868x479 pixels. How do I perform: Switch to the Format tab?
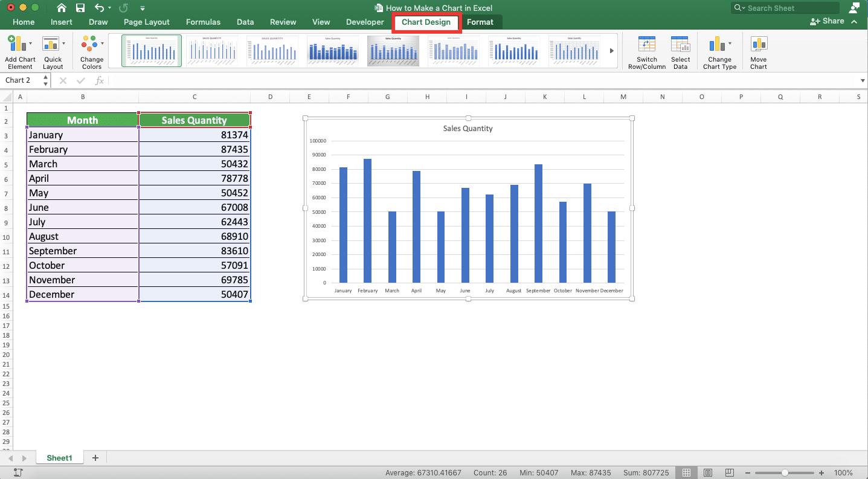(480, 22)
